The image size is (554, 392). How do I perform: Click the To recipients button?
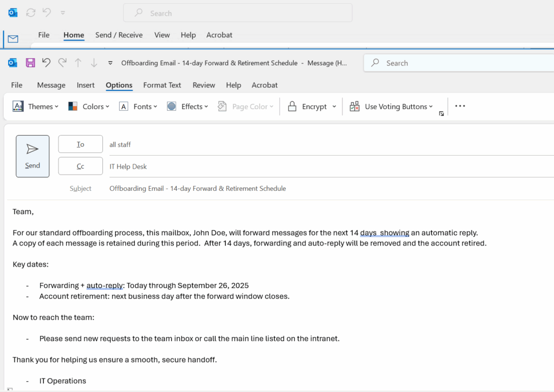coord(80,144)
